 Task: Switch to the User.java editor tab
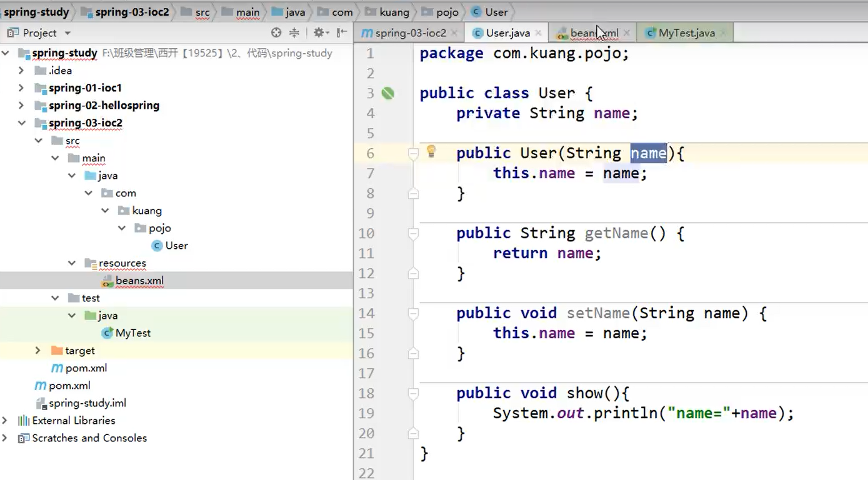tap(507, 32)
